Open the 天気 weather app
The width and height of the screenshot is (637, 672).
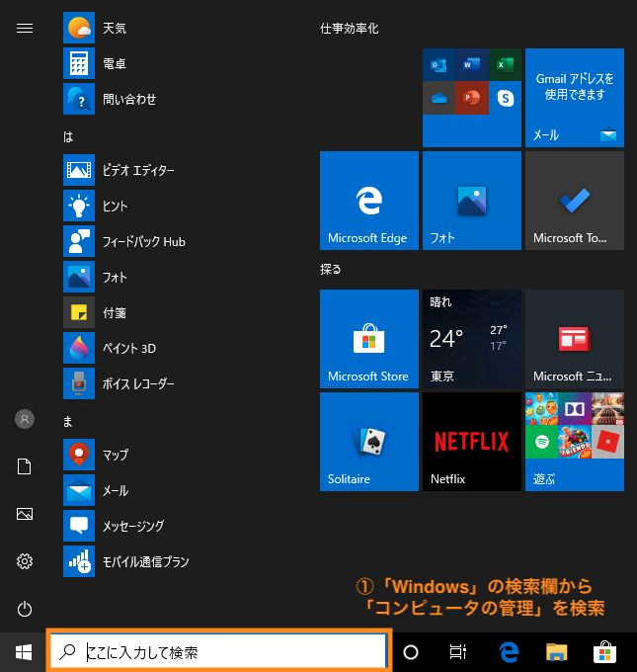pyautogui.click(x=95, y=29)
